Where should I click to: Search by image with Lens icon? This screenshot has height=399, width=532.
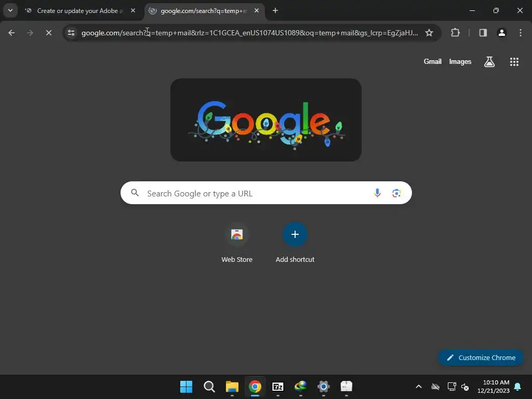(x=396, y=193)
